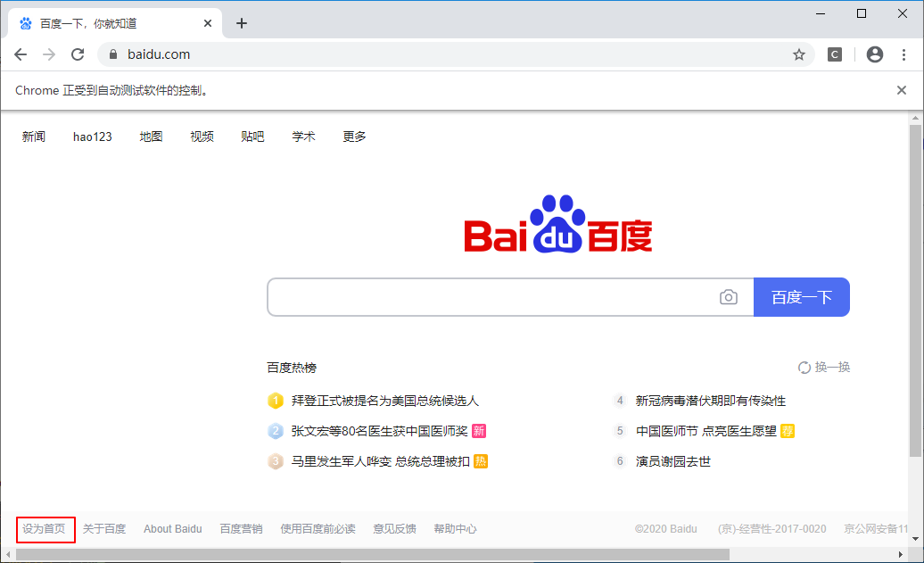Click the 百度热榜 heading
Screen dimensions: 924x563
(292, 368)
